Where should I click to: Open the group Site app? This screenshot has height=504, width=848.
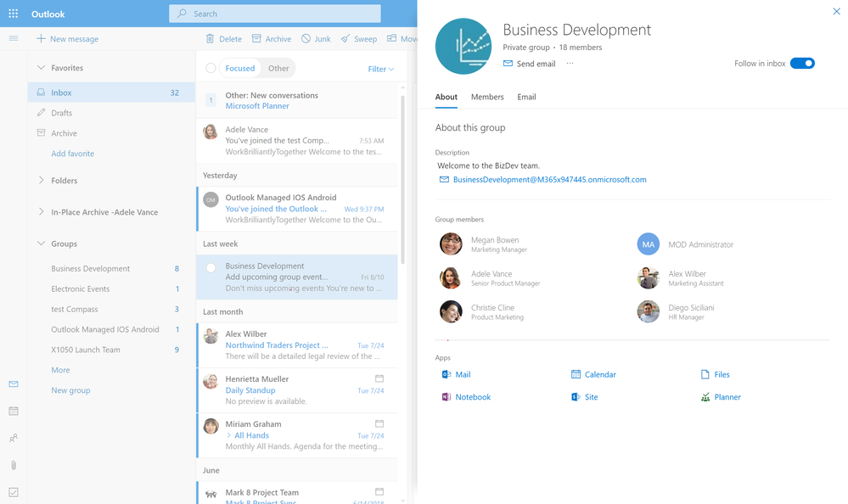[585, 397]
